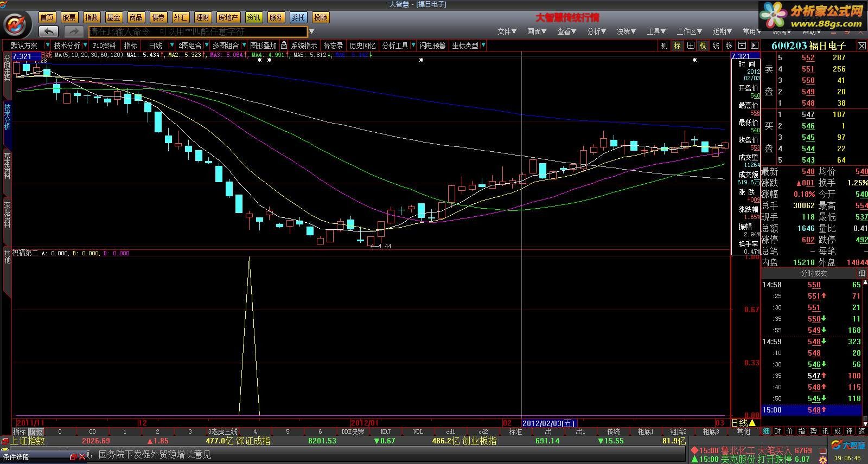The image size is (868, 464).
Task: Click the window layout icon in the toolbar
Action: (x=742, y=46)
